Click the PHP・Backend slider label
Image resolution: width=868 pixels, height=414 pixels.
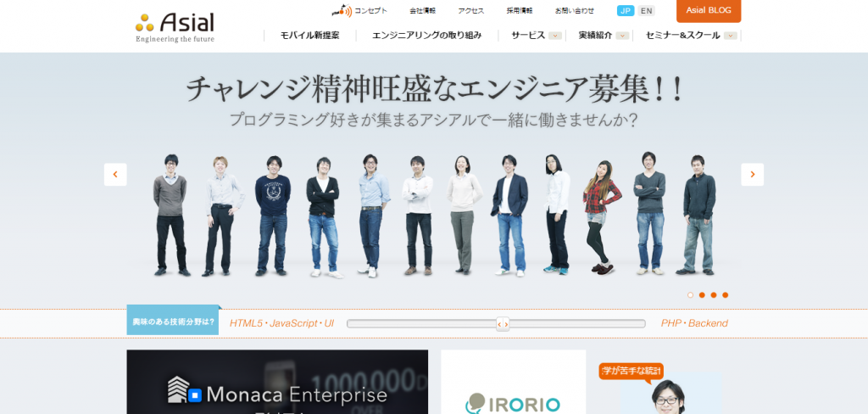click(694, 323)
